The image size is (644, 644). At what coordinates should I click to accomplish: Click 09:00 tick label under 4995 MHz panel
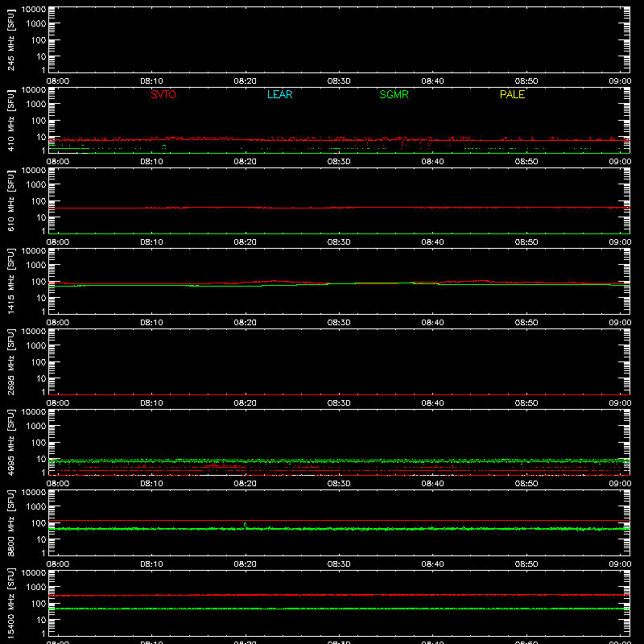coord(620,484)
